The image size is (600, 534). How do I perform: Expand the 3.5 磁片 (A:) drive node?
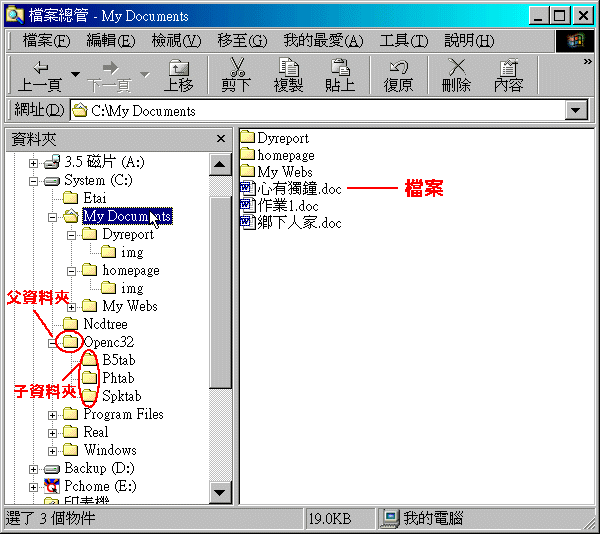click(33, 163)
